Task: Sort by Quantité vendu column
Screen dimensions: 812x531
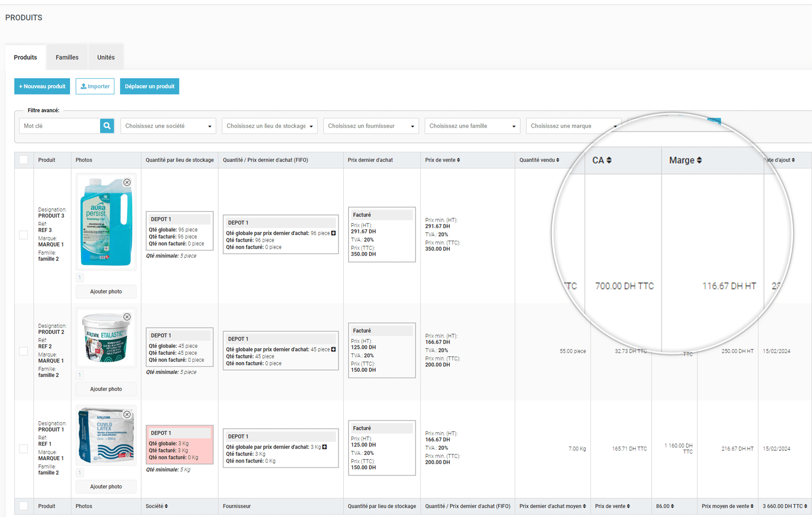Action: coord(539,160)
